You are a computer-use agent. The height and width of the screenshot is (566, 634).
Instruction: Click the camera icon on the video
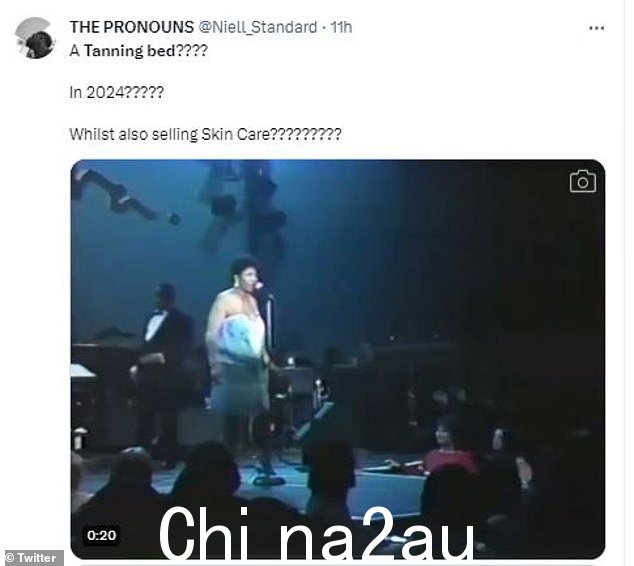tap(583, 181)
